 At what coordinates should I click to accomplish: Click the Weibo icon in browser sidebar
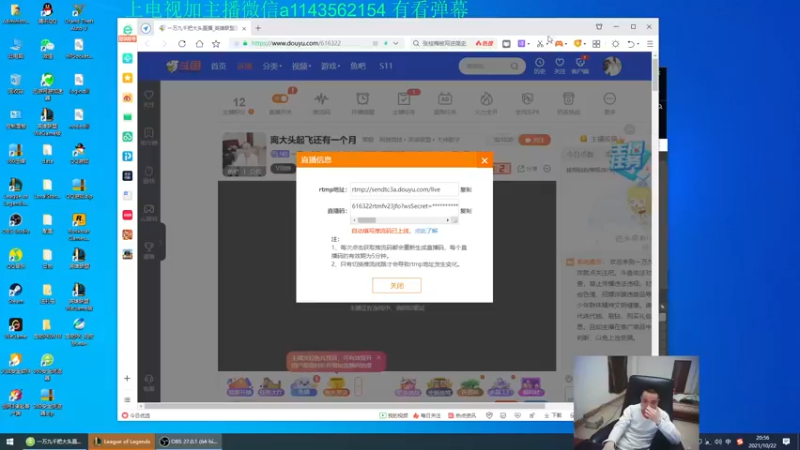click(128, 97)
